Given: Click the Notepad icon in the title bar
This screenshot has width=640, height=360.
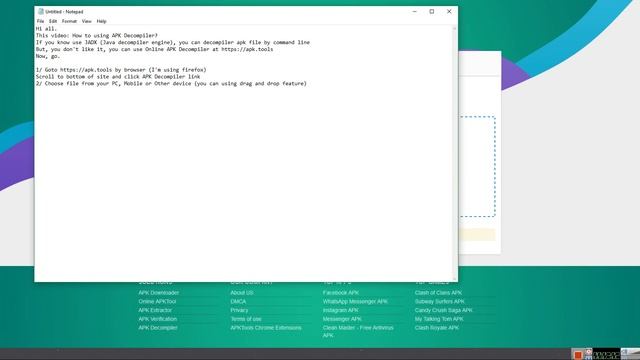Looking at the screenshot, I should (40, 11).
